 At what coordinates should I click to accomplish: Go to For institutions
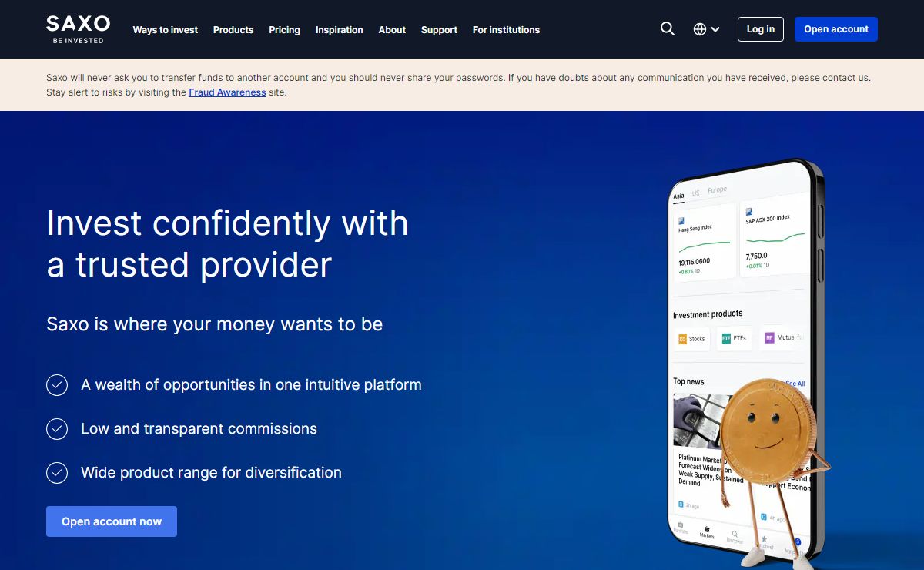pos(506,30)
